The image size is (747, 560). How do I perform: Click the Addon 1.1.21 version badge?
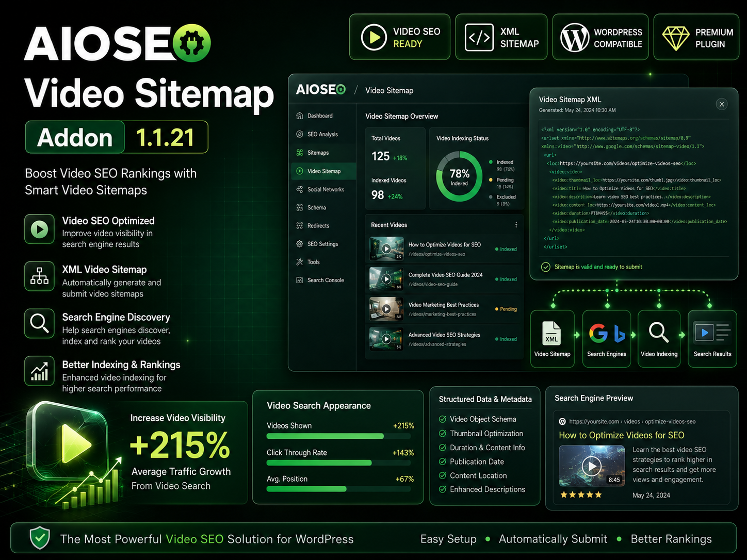117,137
